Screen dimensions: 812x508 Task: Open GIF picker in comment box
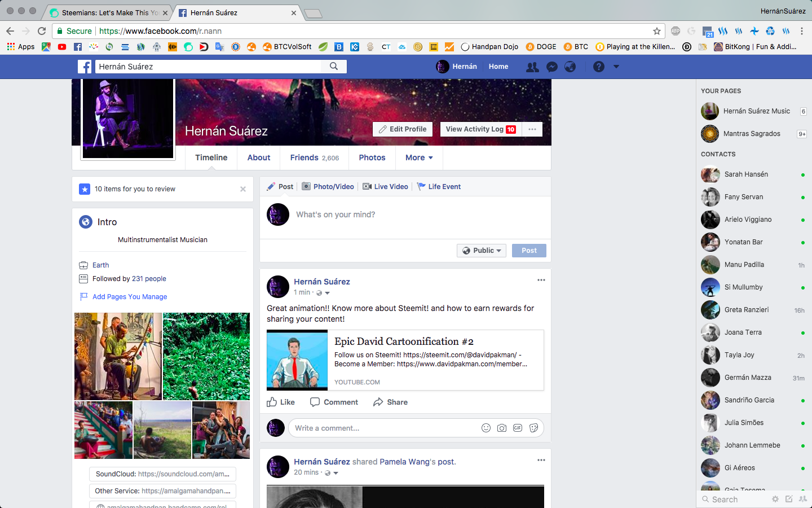click(x=518, y=428)
